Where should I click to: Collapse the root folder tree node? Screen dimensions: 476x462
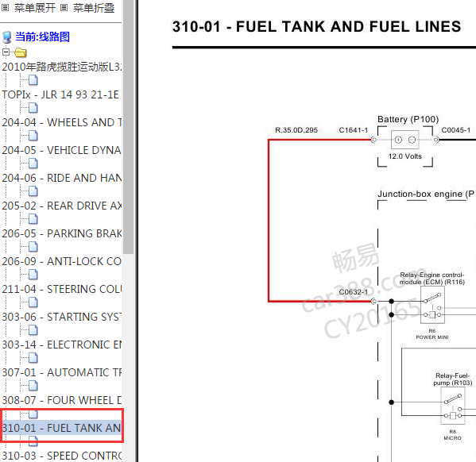tap(6, 52)
